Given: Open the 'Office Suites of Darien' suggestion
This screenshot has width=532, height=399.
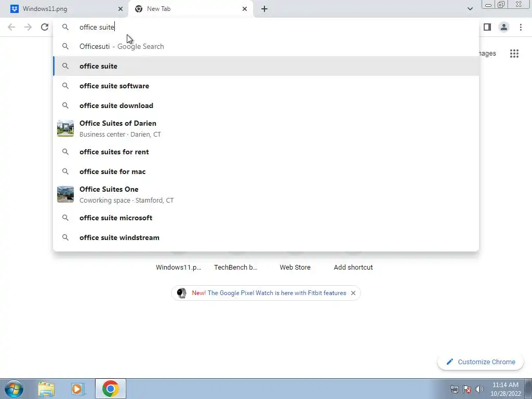Looking at the screenshot, I should (x=266, y=129).
